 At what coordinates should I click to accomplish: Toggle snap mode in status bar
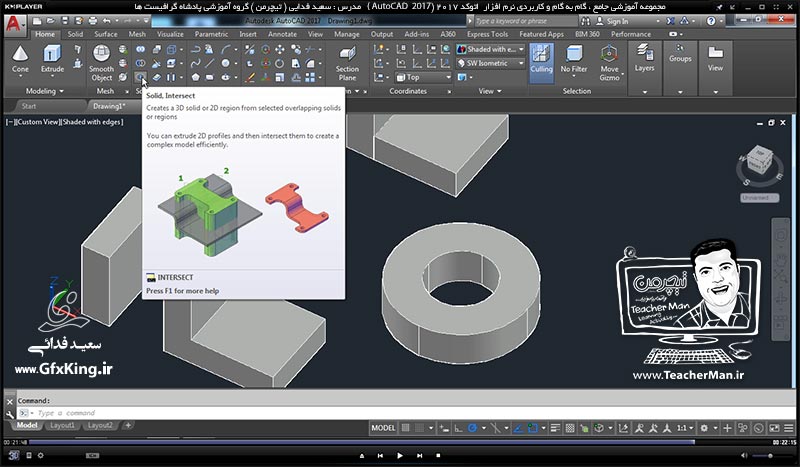pyautogui.click(x=419, y=428)
